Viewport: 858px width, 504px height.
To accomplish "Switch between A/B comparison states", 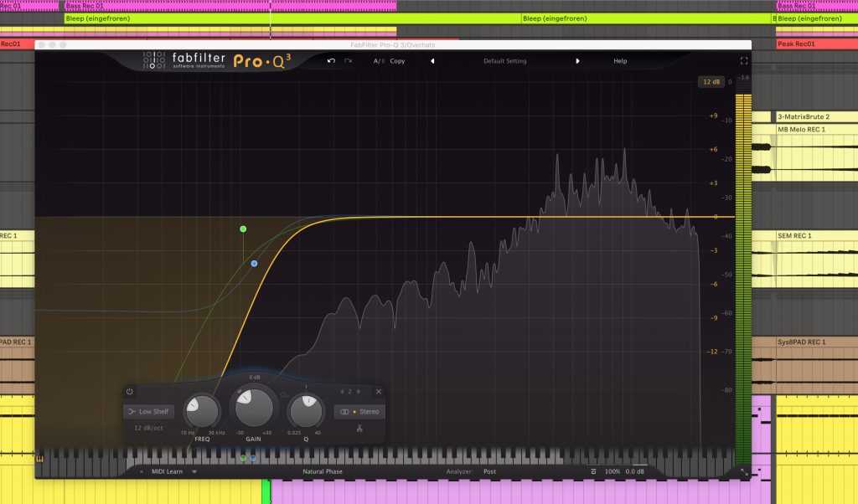I will 377,61.
